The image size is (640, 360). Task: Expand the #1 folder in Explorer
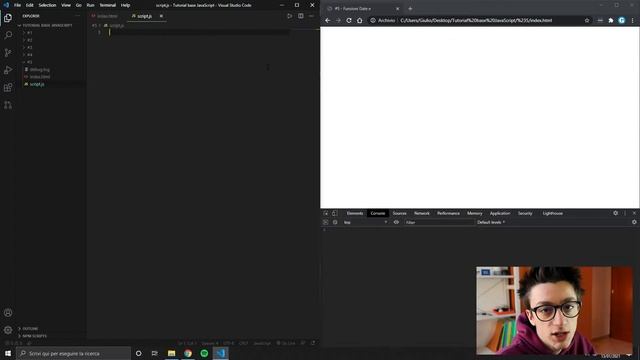[x=29, y=33]
